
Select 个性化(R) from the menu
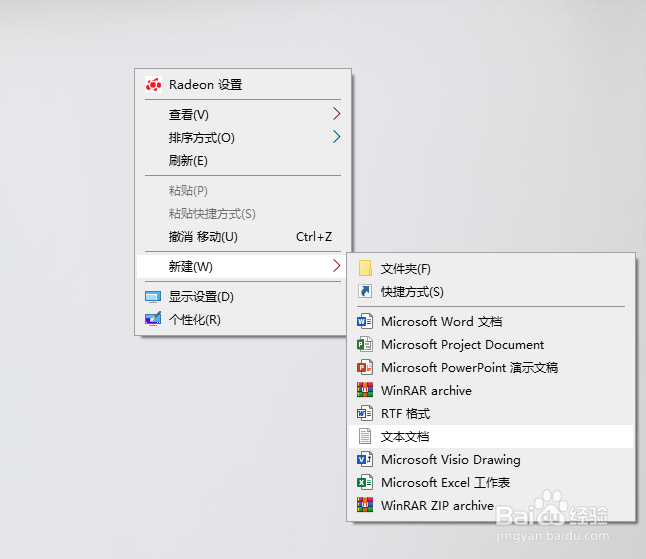point(243,320)
